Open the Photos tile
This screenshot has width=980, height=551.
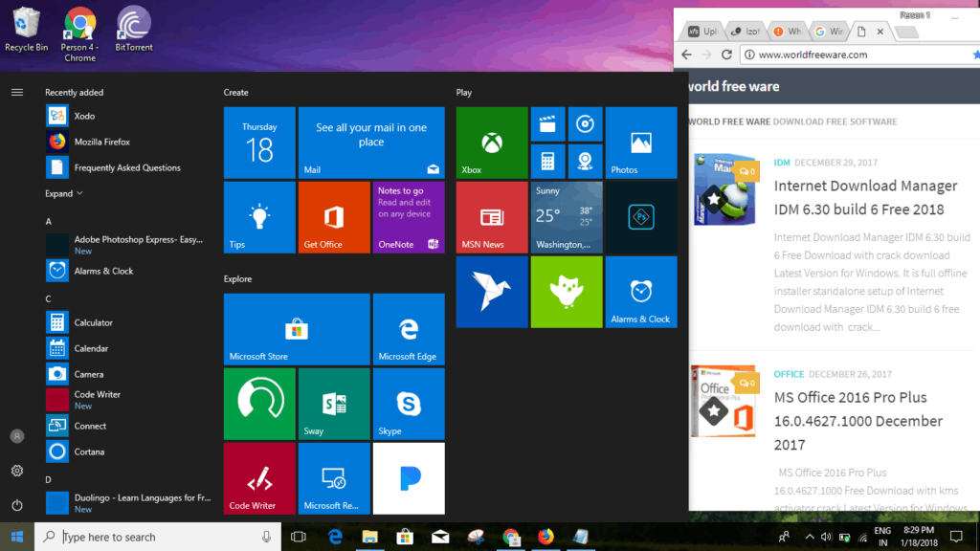click(641, 143)
